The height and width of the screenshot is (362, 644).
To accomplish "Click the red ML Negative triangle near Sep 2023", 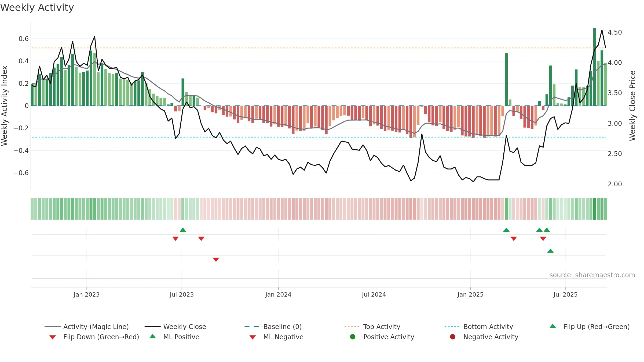I will (x=216, y=260).
